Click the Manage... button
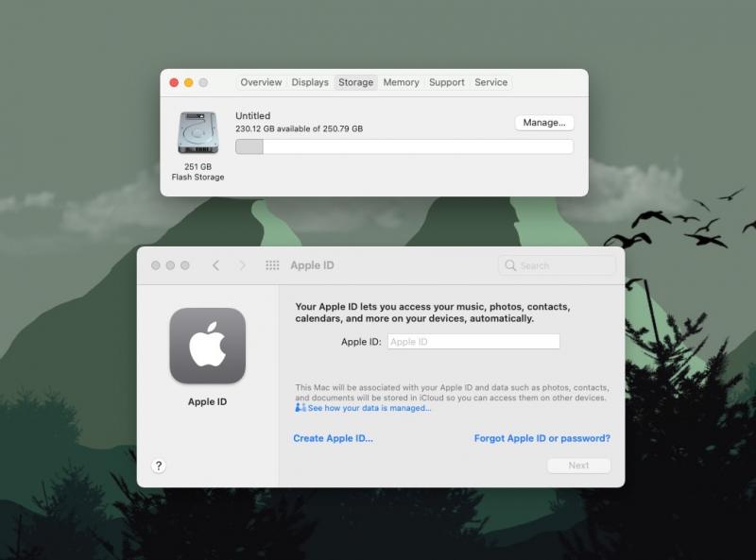Viewport: 756px width, 560px height. click(x=544, y=123)
